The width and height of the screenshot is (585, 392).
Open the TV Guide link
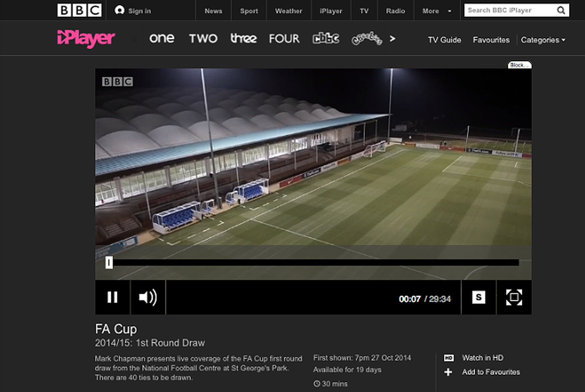444,40
